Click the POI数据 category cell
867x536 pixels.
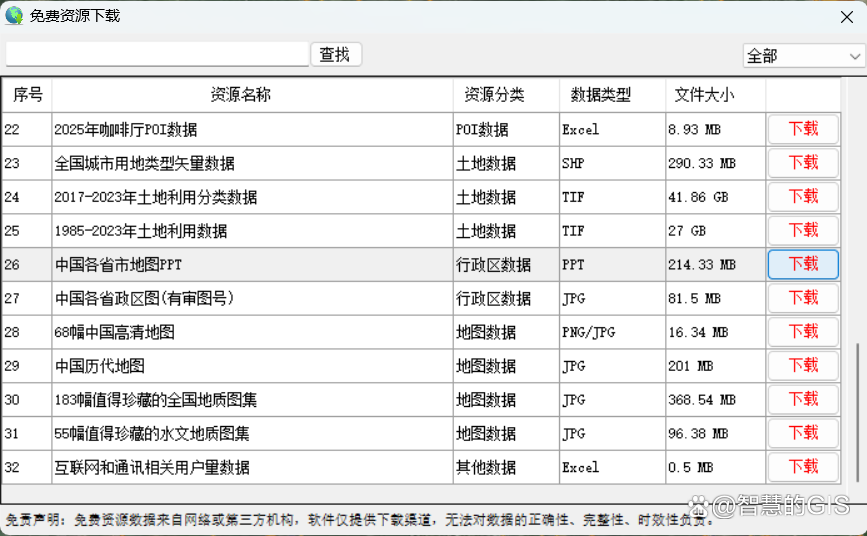click(x=506, y=129)
